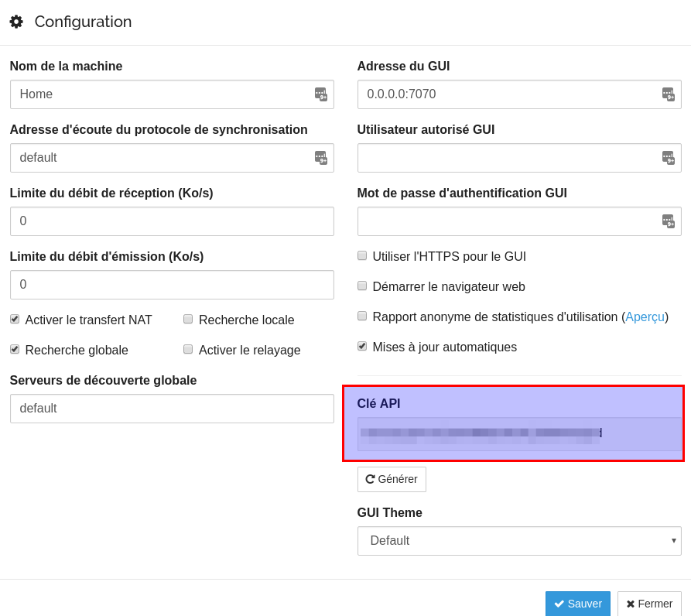Click the Générer button
Image resolution: width=691 pixels, height=616 pixels.
(392, 479)
